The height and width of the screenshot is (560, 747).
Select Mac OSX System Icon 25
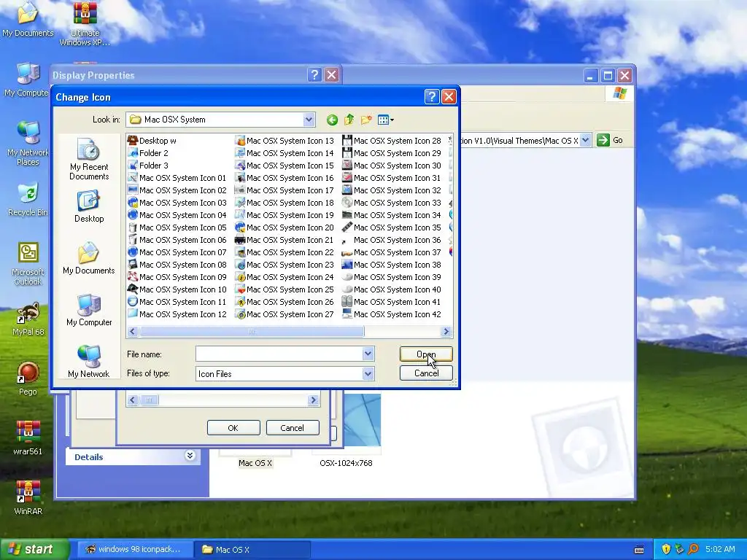[285, 289]
